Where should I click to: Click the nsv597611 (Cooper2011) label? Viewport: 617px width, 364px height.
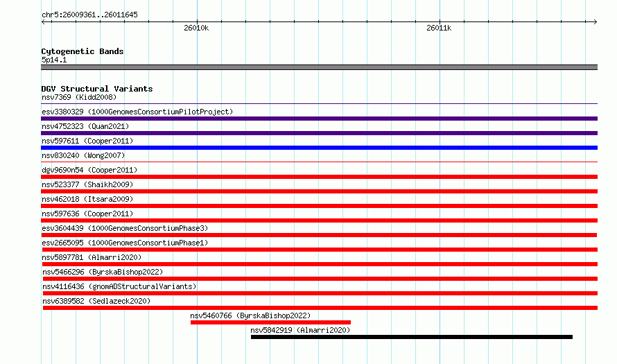tap(87, 141)
